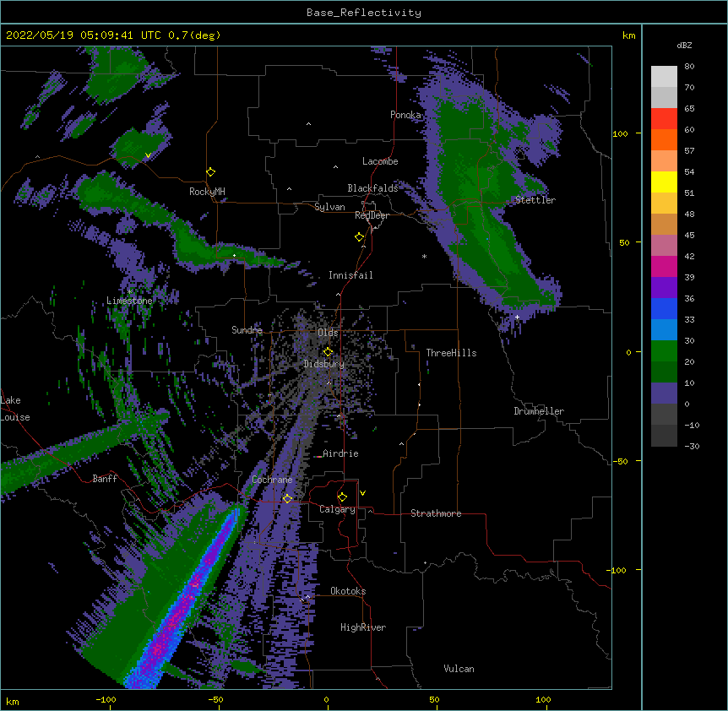Click the blue 36 dBZ legend swatch
This screenshot has width=728, height=711.
pos(664,308)
